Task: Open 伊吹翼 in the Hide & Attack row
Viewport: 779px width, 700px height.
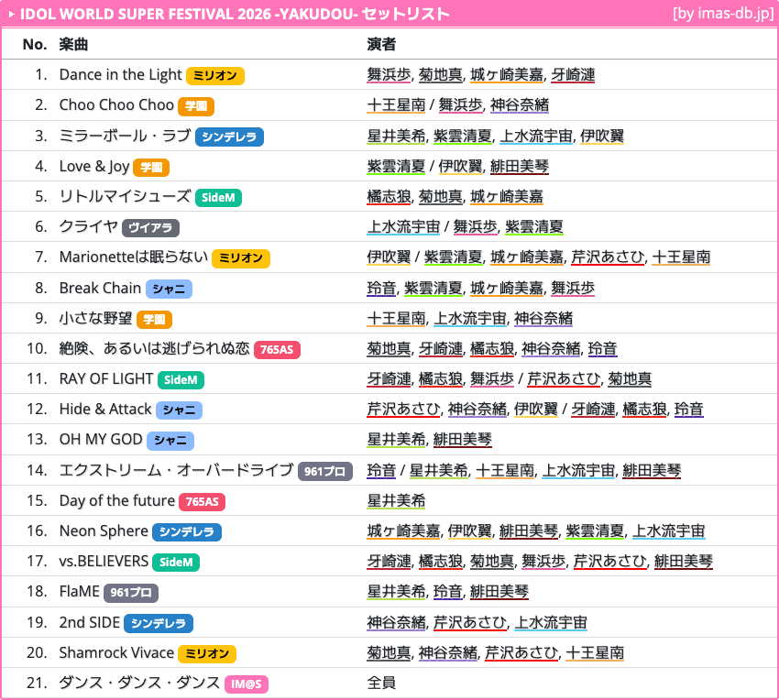Action: pyautogui.click(x=536, y=409)
